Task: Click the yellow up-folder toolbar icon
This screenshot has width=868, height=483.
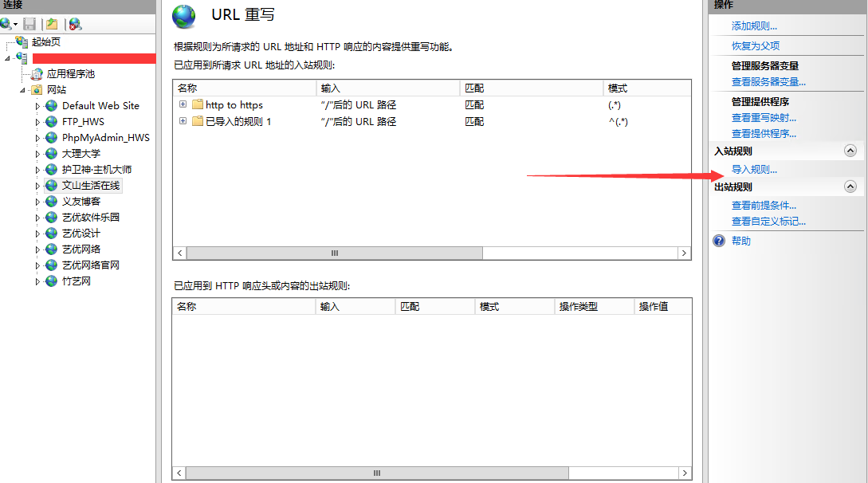Action: point(51,24)
